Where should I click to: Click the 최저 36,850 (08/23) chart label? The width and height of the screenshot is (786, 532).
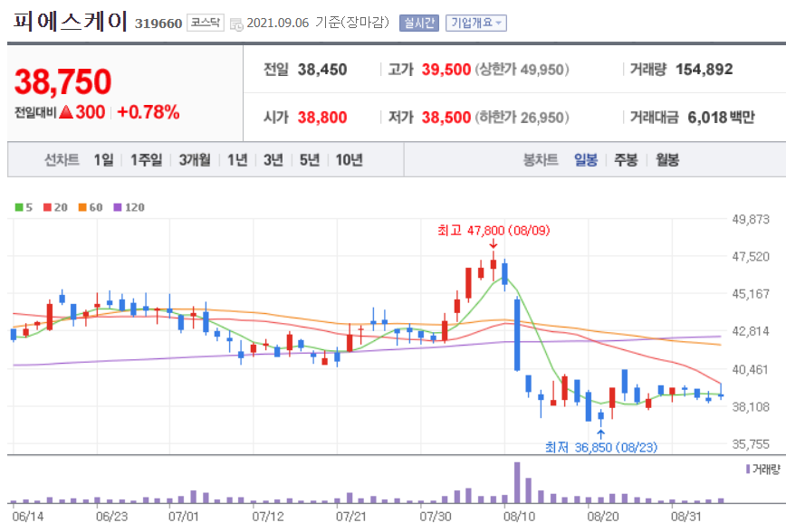click(601, 447)
